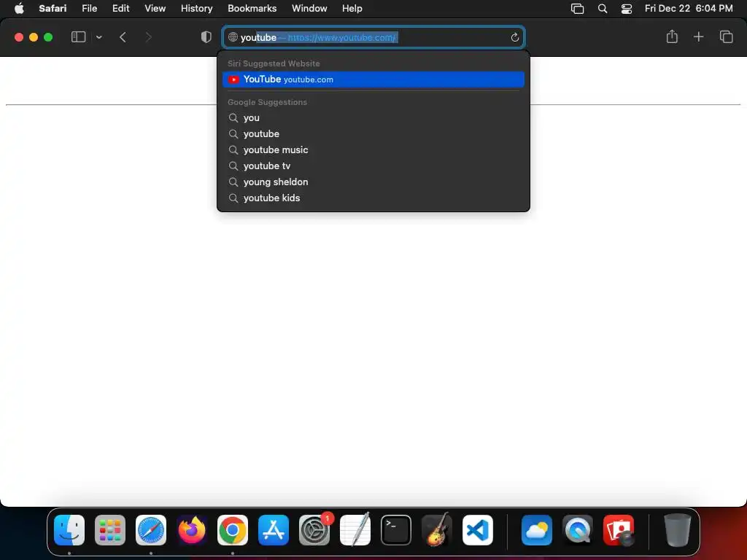This screenshot has width=747, height=560.
Task: Click the globe icon in address bar
Action: (233, 37)
